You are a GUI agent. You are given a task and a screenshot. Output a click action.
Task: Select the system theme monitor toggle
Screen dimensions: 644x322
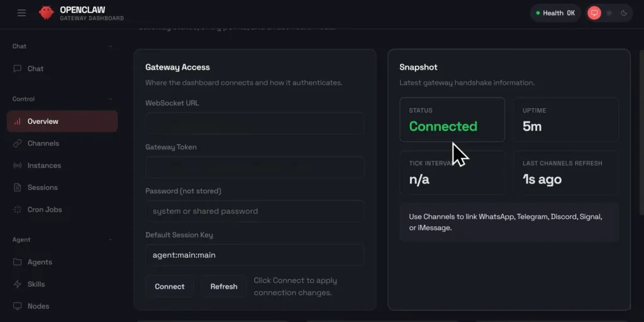pos(594,13)
